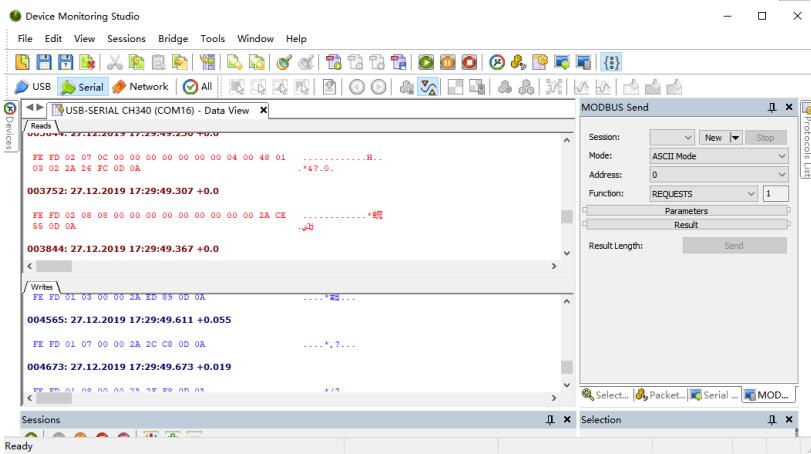Expand the Result section
The image size is (811, 454).
point(686,225)
